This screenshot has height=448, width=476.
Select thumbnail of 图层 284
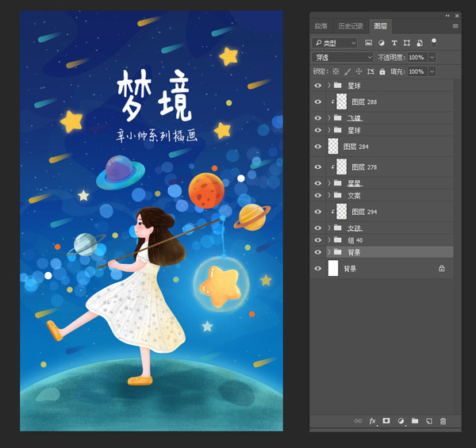tap(333, 147)
